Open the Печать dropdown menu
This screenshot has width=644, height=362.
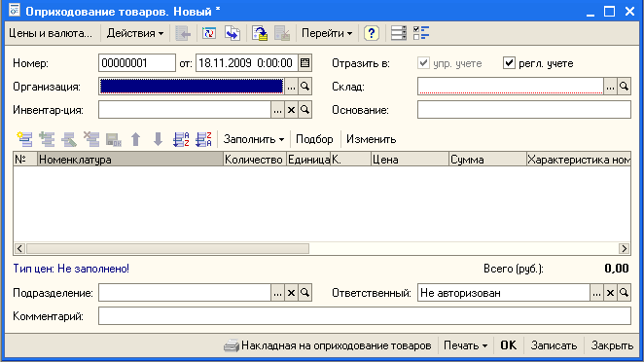point(465,345)
